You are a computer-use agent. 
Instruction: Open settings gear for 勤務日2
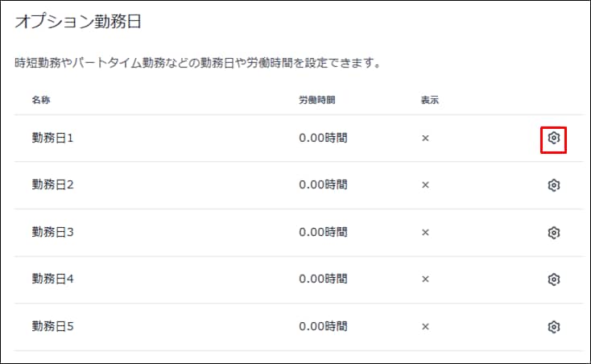tap(553, 185)
